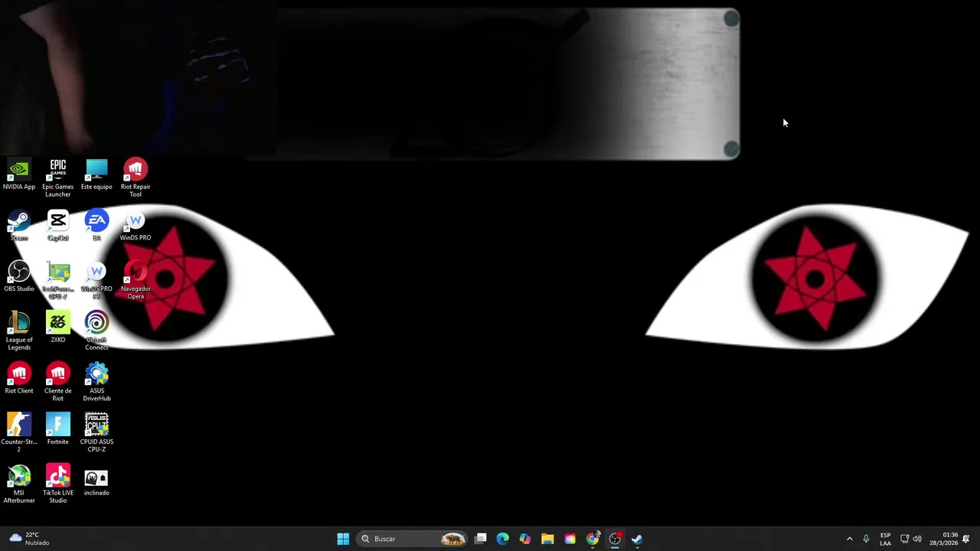Open the clock showing 01:36 28/3/2026
Image resolution: width=980 pixels, height=551 pixels.
944,539
